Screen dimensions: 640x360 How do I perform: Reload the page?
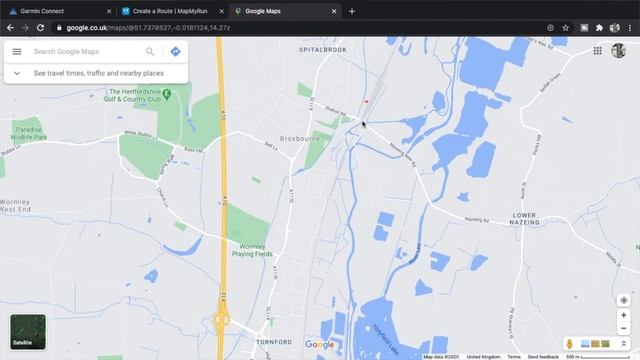[40, 28]
